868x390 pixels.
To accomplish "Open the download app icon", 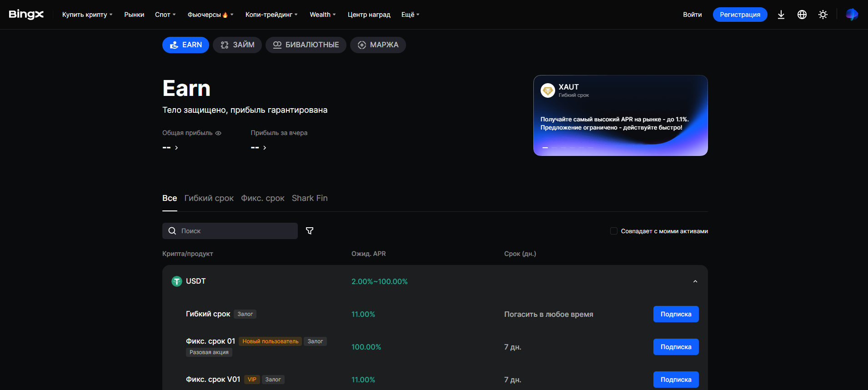I will click(781, 15).
